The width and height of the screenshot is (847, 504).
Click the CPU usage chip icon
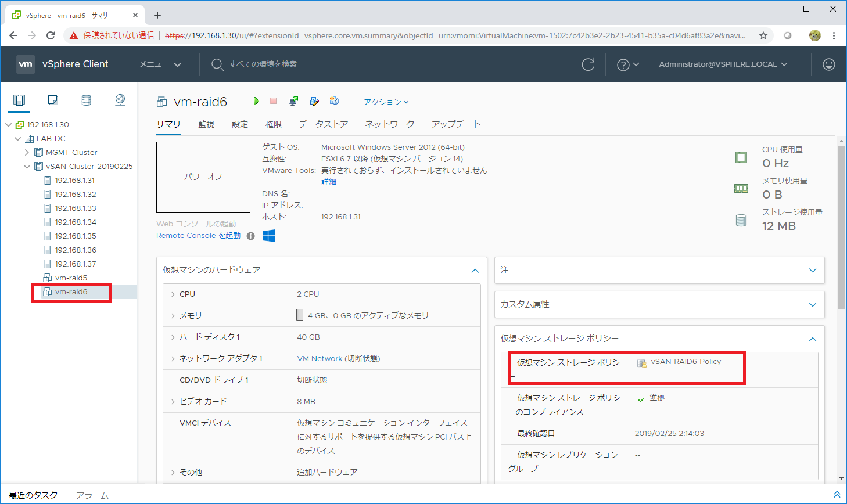coord(741,157)
